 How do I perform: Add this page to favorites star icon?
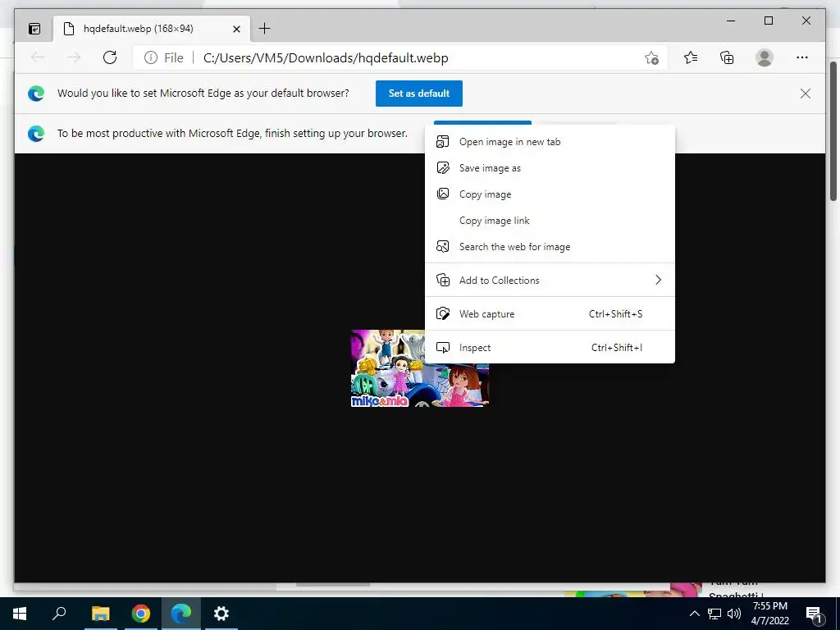651,58
